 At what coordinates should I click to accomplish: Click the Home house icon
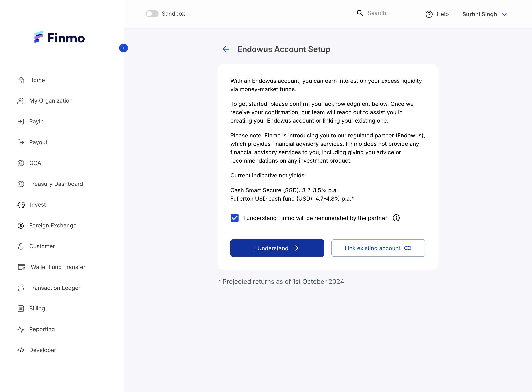[21, 80]
